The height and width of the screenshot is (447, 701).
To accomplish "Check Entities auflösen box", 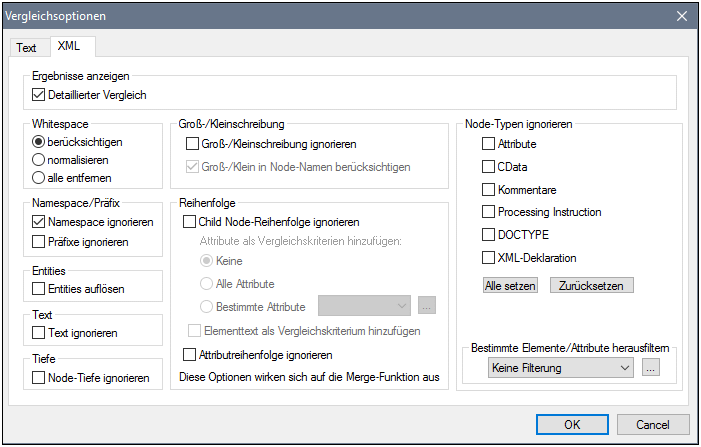I will (40, 289).
